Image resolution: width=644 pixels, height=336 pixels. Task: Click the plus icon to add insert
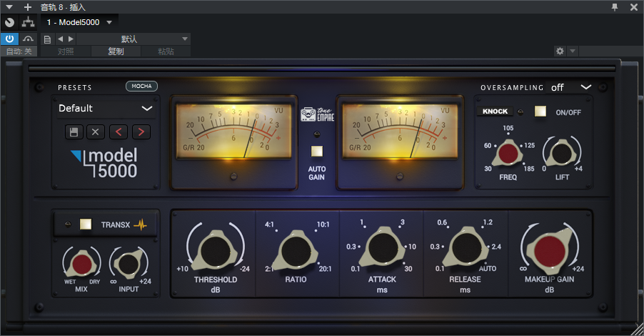28,7
